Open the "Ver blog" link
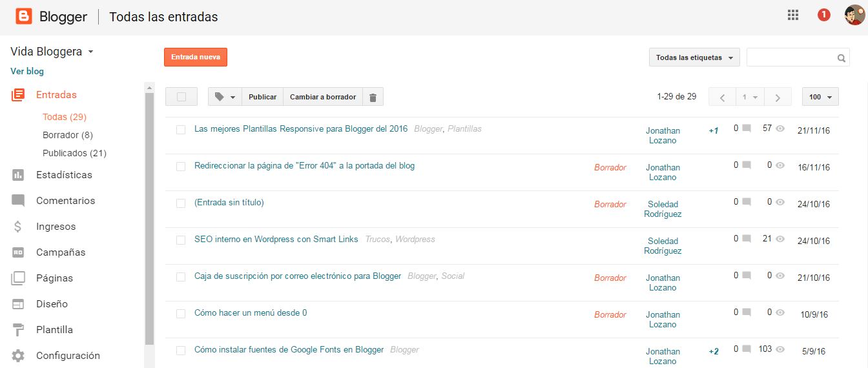The image size is (868, 368). [27, 71]
